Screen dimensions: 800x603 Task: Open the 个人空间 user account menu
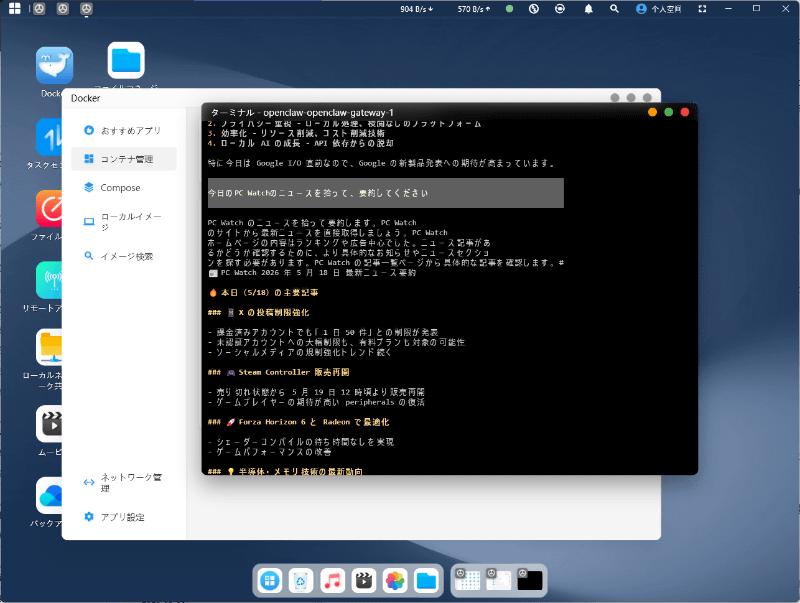point(659,9)
